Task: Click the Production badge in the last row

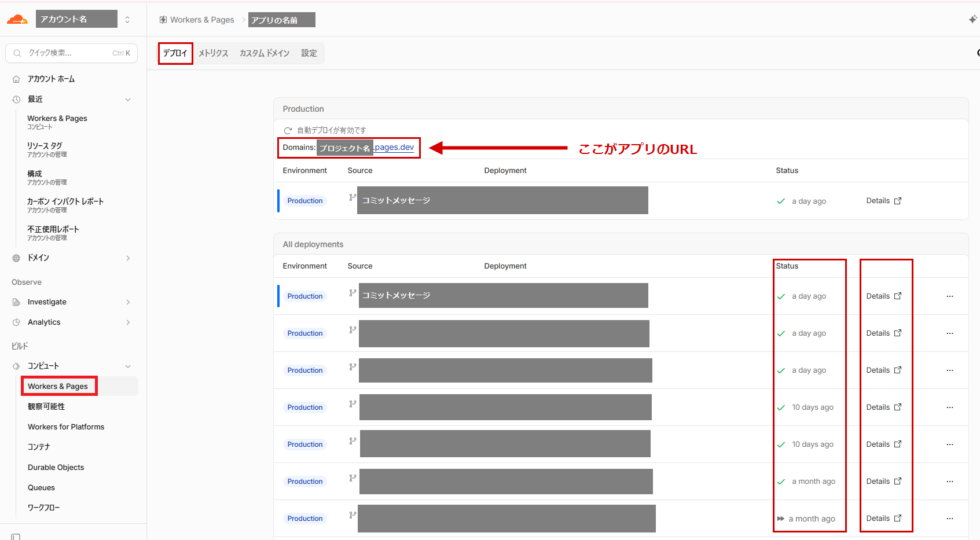Action: pos(305,519)
